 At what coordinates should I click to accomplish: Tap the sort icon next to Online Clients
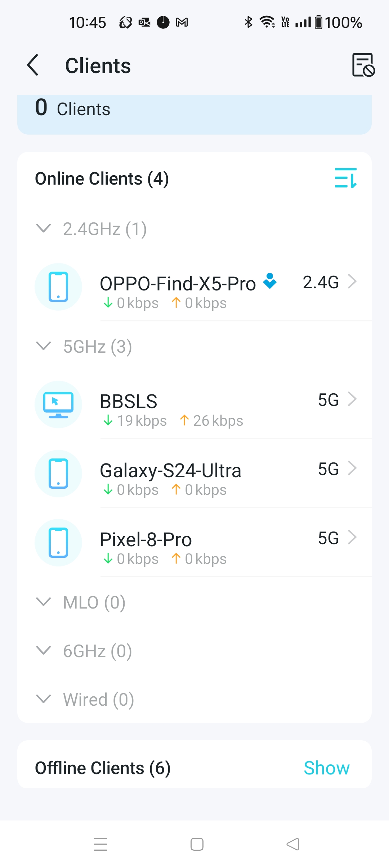(345, 178)
